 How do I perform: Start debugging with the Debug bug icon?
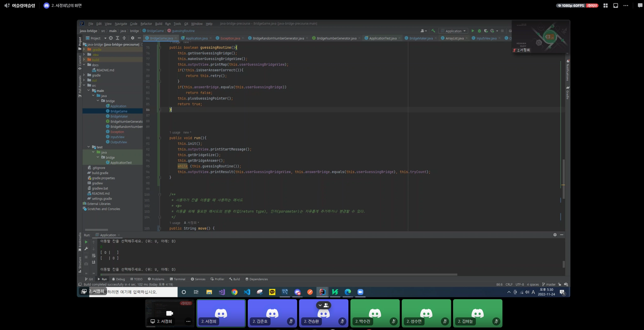click(x=479, y=31)
